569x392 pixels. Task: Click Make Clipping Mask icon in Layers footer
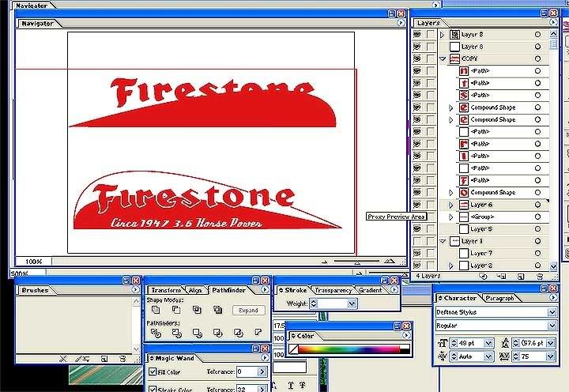pyautogui.click(x=483, y=276)
